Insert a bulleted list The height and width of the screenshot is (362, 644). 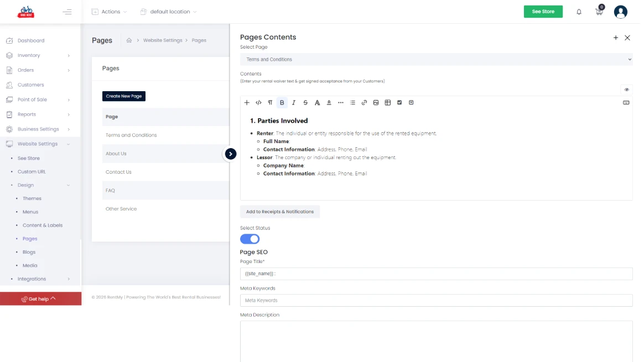point(352,102)
